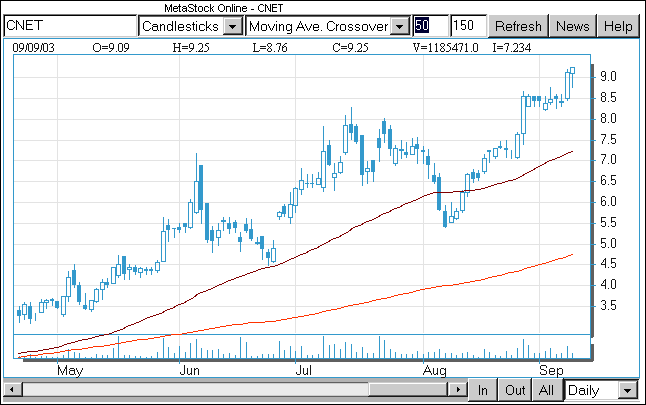Click the MetaStock Online - CNET title
Image resolution: width=646 pixels, height=405 pixels.
tap(224, 8)
